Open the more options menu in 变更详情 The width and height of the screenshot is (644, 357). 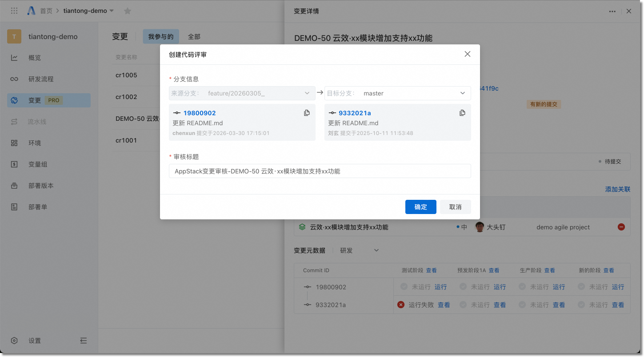[x=612, y=12]
